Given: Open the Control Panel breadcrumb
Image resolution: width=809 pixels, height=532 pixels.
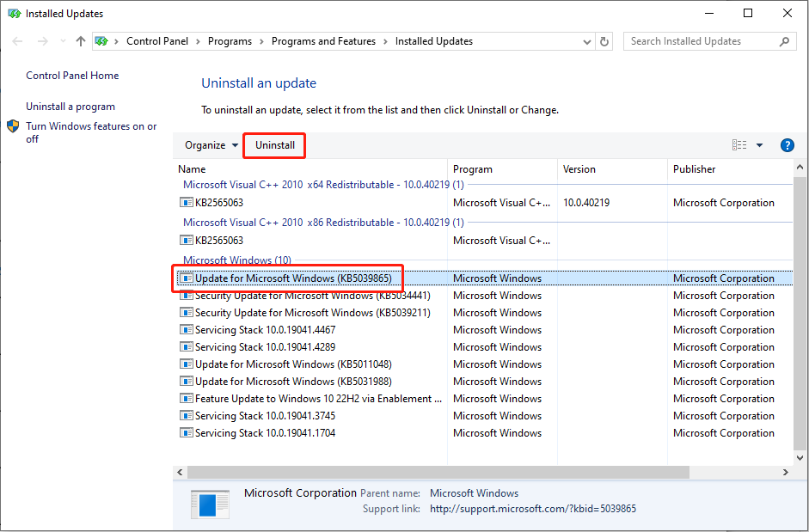Looking at the screenshot, I should coord(156,41).
